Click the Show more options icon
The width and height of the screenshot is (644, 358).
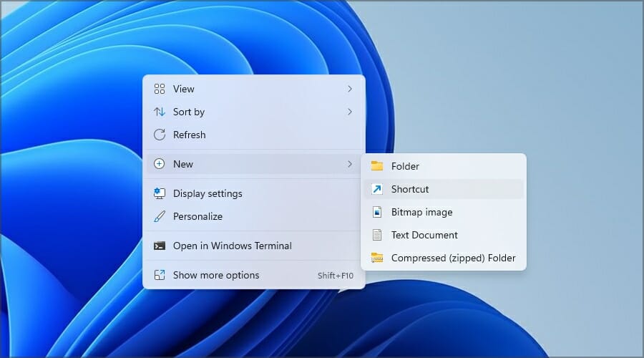160,275
